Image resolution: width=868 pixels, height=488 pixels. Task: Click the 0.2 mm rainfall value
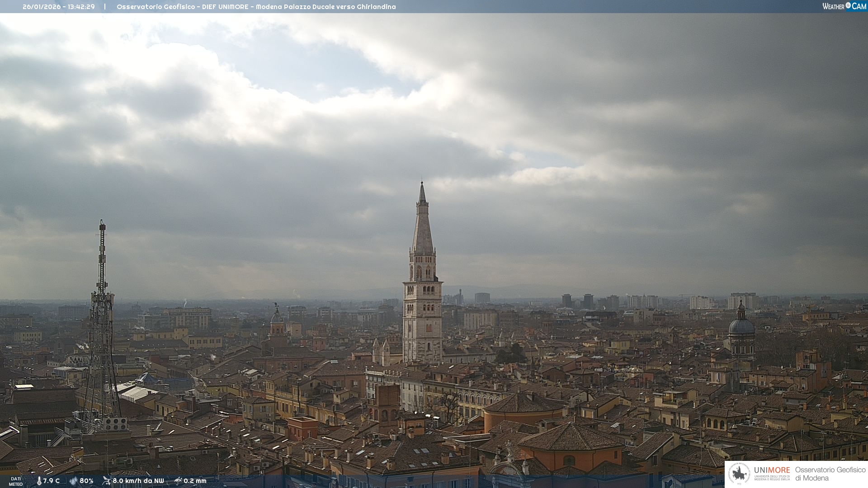click(x=195, y=481)
